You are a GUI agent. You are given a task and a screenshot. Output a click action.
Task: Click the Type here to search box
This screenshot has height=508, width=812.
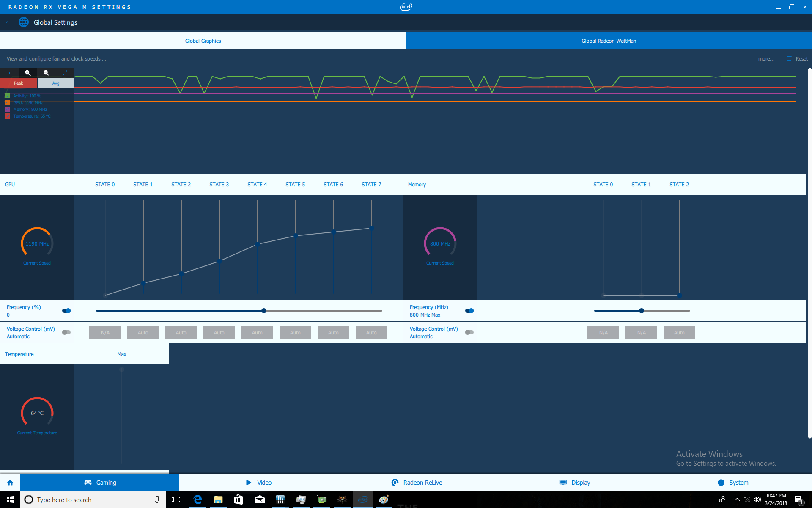click(93, 500)
